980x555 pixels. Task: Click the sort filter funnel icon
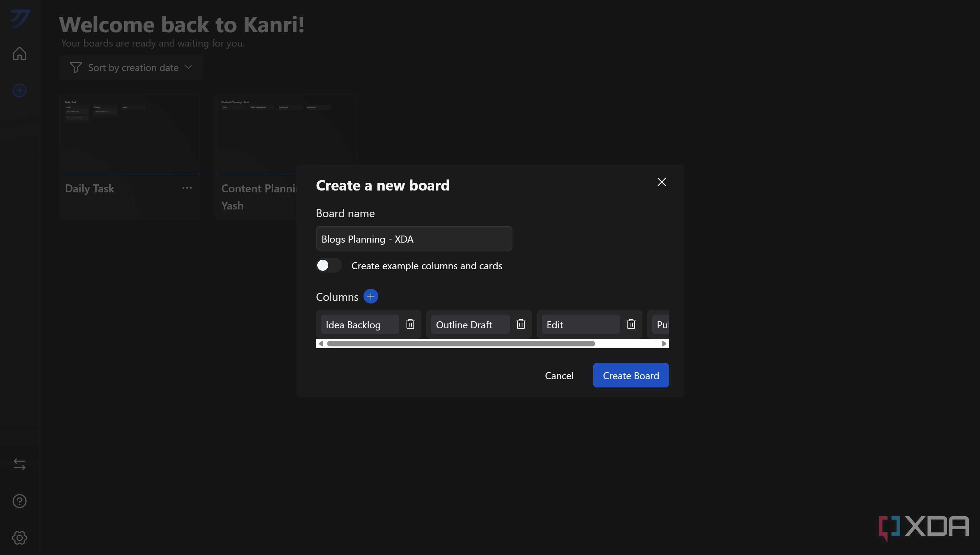point(75,67)
